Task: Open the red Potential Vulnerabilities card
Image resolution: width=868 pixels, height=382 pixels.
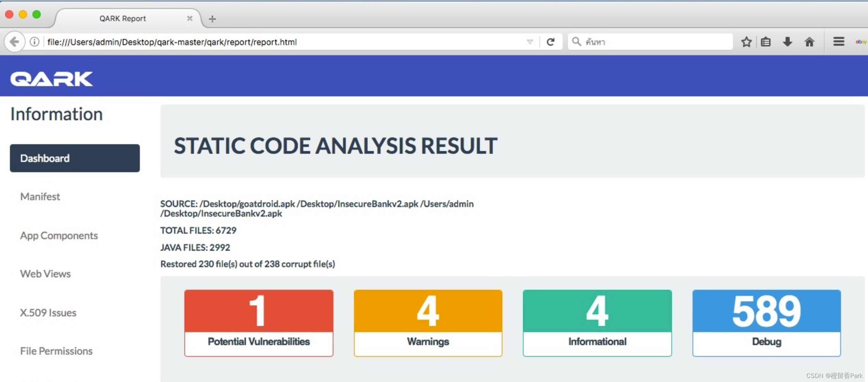Action: (x=259, y=323)
